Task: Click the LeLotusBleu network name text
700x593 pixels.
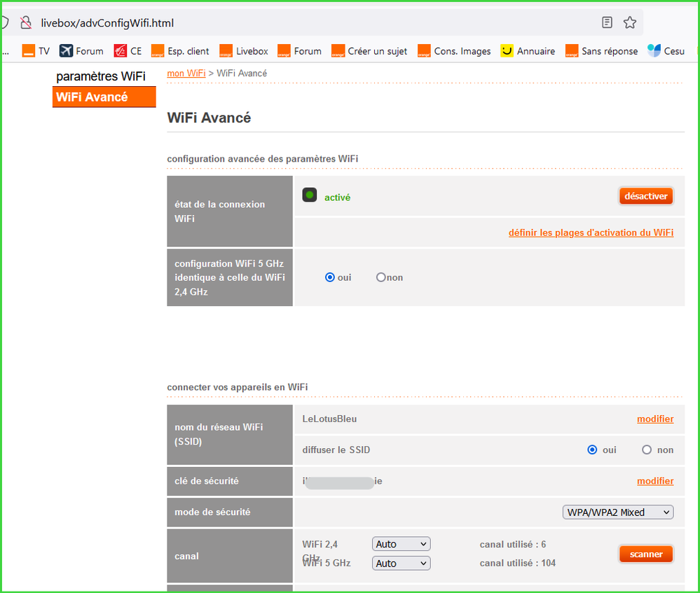Action: click(x=329, y=419)
